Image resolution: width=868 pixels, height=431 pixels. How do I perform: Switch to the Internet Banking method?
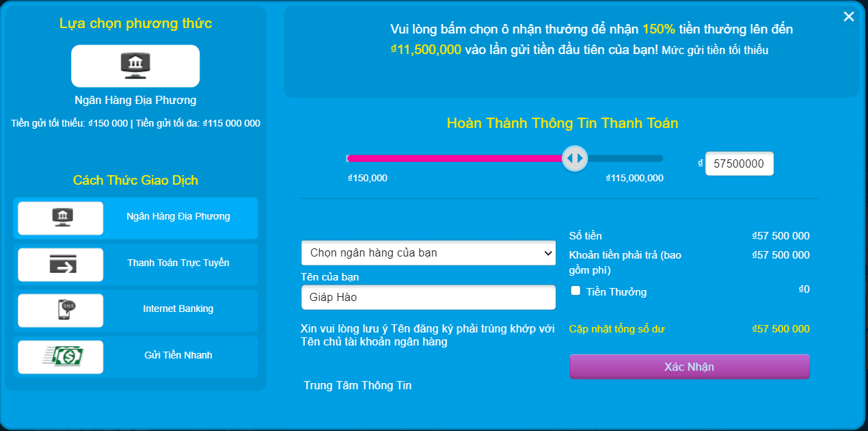click(x=178, y=309)
